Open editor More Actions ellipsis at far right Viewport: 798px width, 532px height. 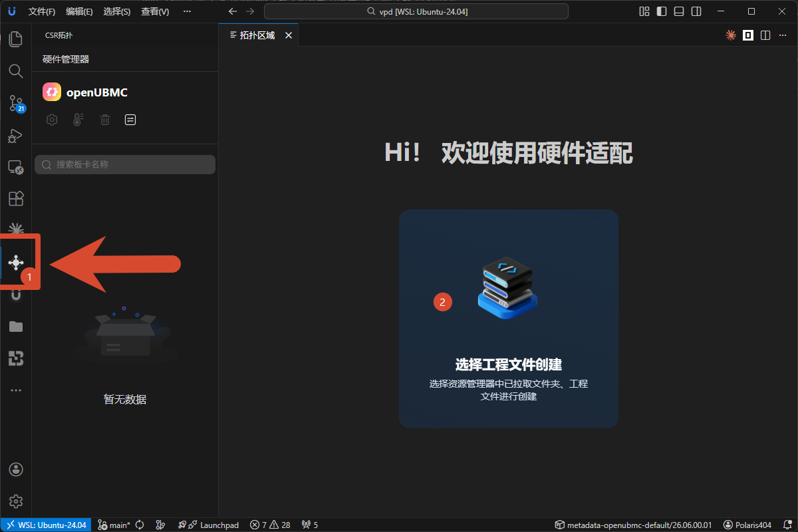point(783,35)
